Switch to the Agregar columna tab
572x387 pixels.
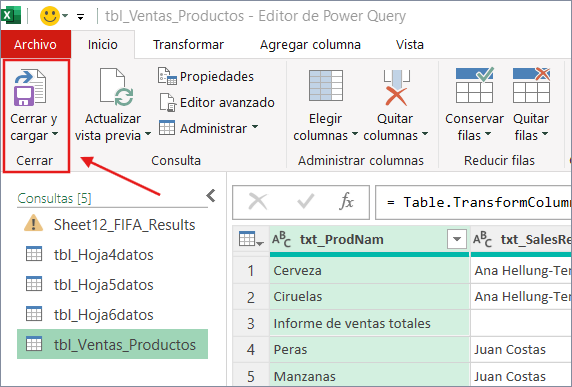coord(310,44)
